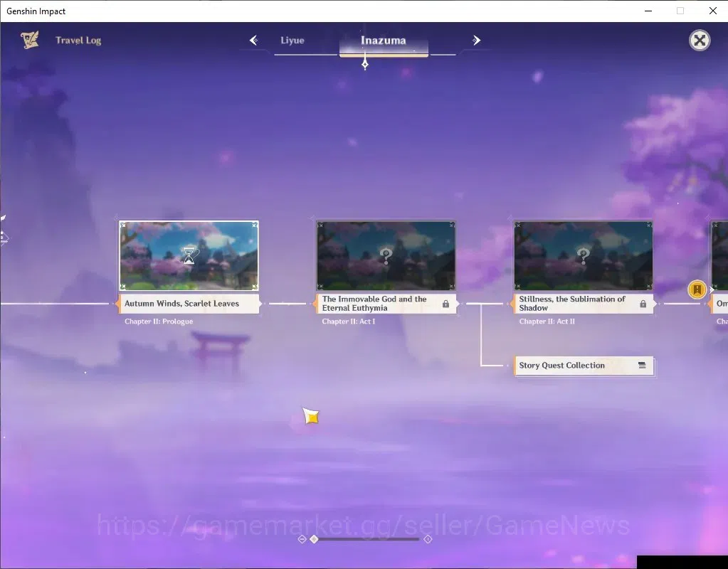The height and width of the screenshot is (569, 728).
Task: Click the diamond icon at timeline slider end
Action: (x=428, y=539)
